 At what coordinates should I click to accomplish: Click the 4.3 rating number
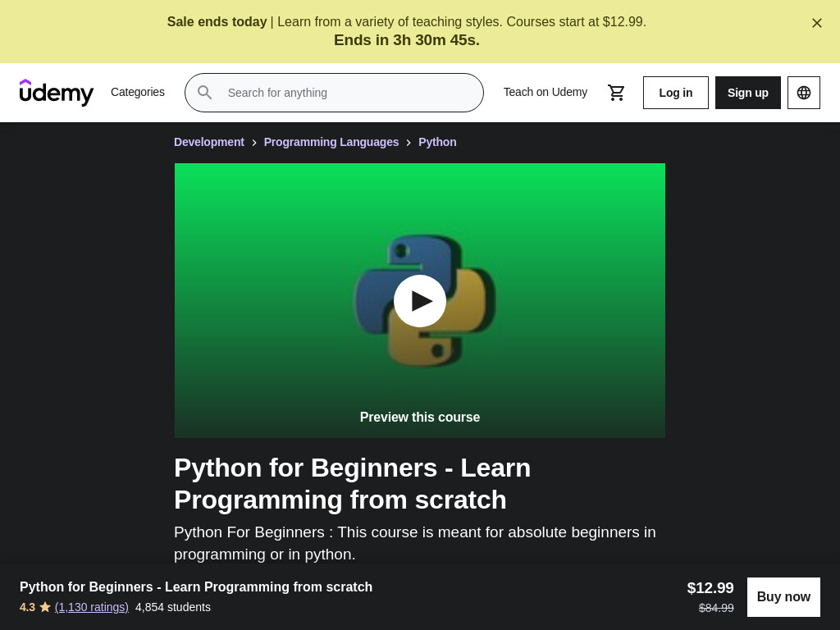pos(27,607)
